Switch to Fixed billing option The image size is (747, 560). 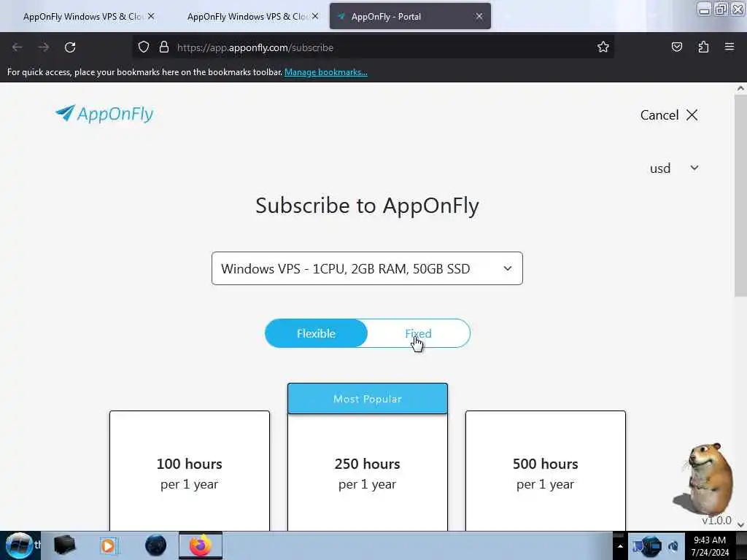(418, 333)
